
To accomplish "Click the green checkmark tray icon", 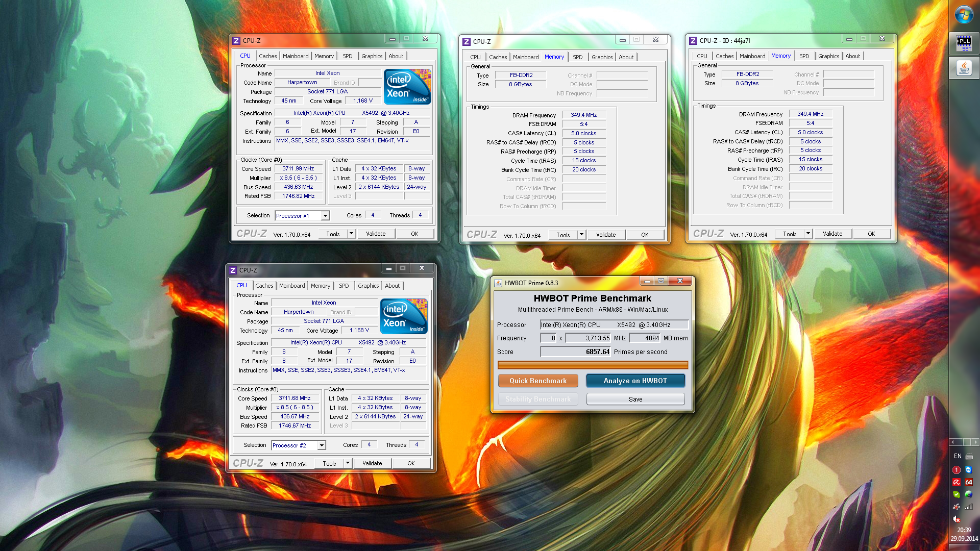I will [x=957, y=494].
